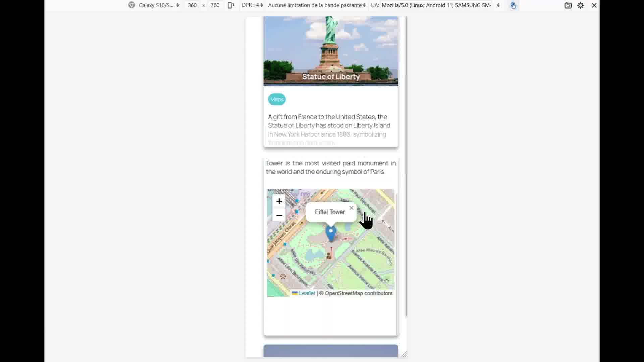
Task: Click the Maps badge on Statue card
Action: point(277,99)
